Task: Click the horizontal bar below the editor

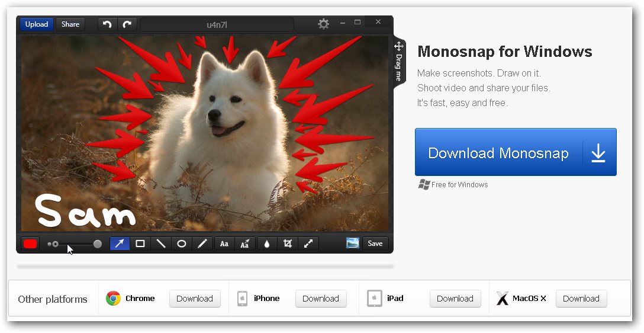Action: (205, 267)
